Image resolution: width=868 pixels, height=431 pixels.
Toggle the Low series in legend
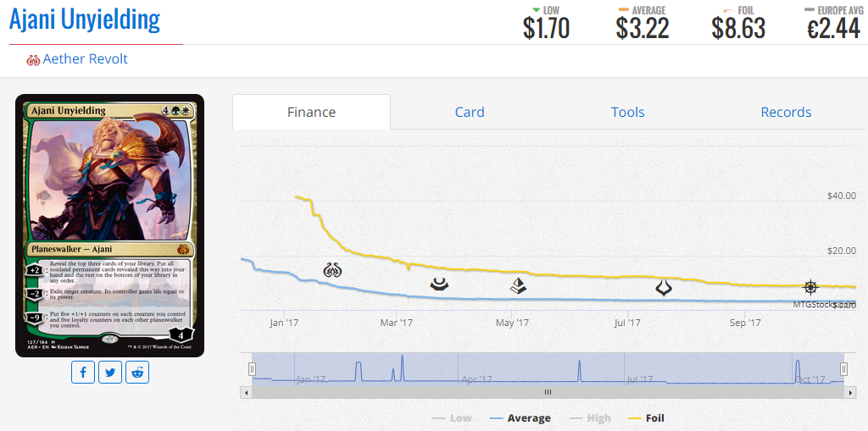453,418
